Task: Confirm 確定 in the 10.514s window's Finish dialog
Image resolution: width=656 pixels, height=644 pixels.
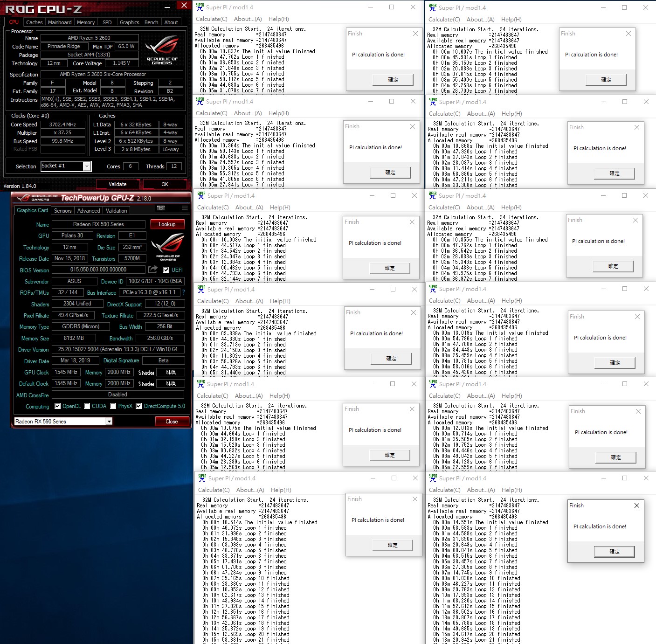Action: coord(393,545)
